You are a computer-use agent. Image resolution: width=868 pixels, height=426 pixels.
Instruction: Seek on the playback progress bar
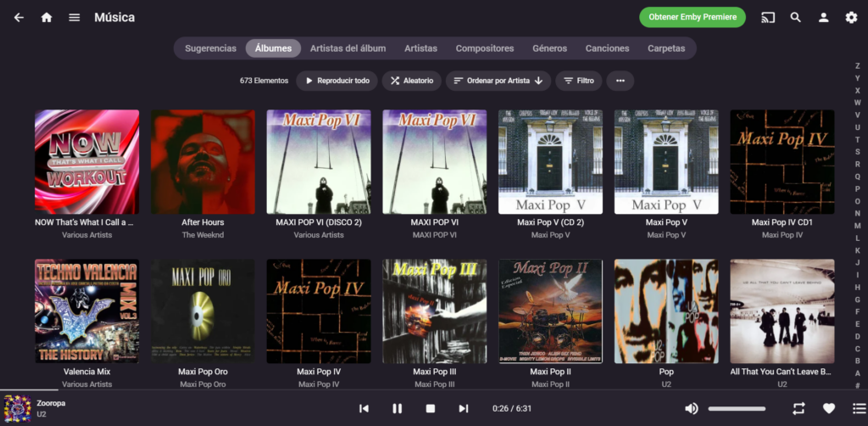tap(434, 390)
